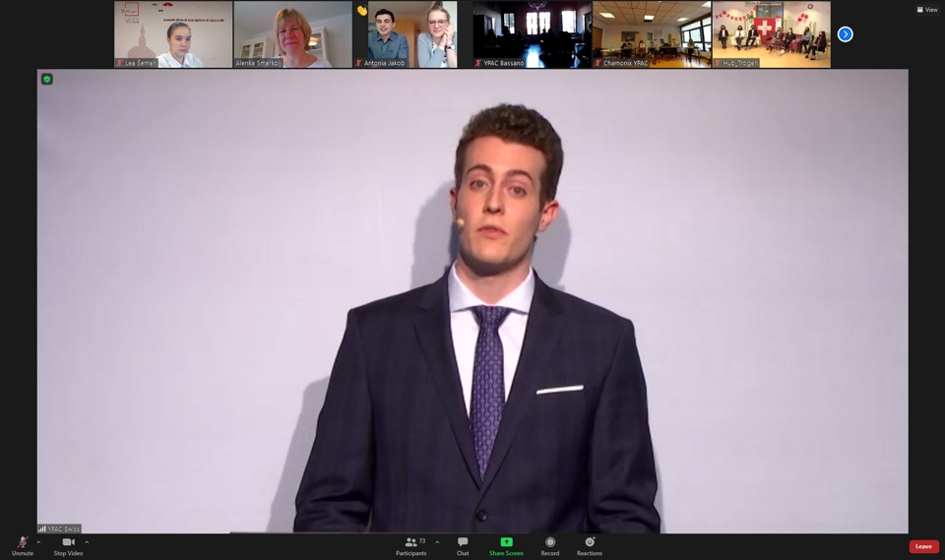Open the View layout menu
Viewport: 945px width, 560px height.
pyautogui.click(x=927, y=10)
